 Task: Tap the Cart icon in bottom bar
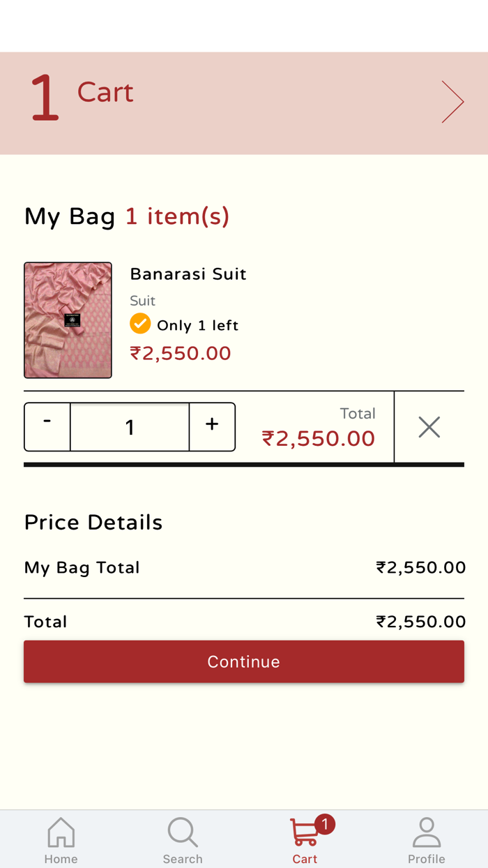coord(304,833)
